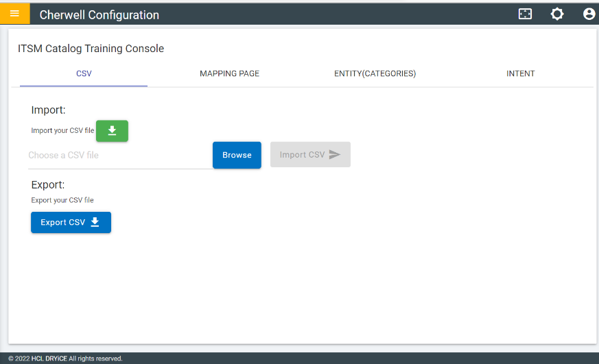
Task: Click the Export: section heading
Action: 48,184
